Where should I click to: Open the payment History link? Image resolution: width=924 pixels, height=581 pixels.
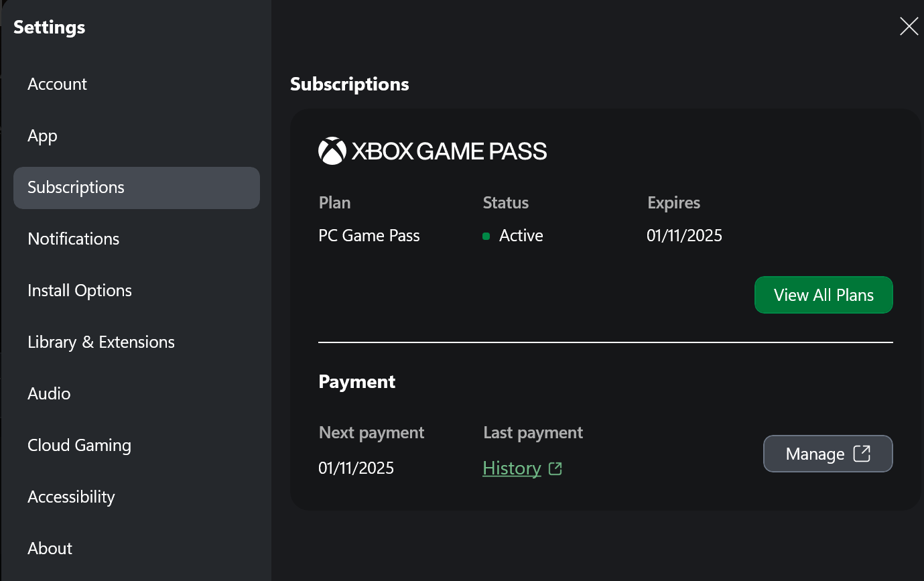pyautogui.click(x=512, y=468)
